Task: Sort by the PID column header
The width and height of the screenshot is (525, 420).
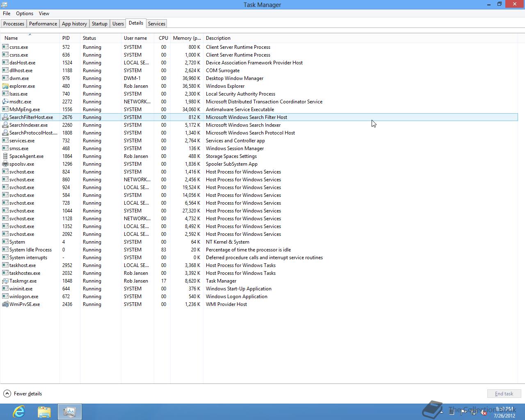Action: tap(70, 38)
